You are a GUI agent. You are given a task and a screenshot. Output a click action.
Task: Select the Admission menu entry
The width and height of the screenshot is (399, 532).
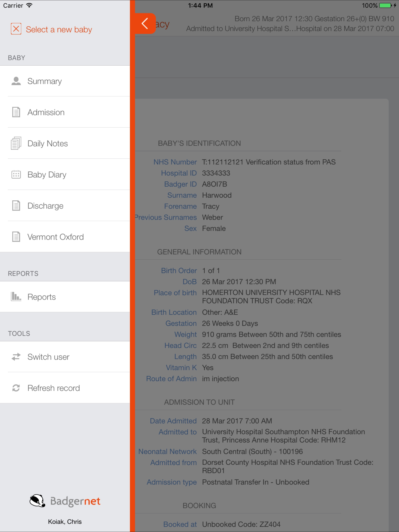[46, 112]
